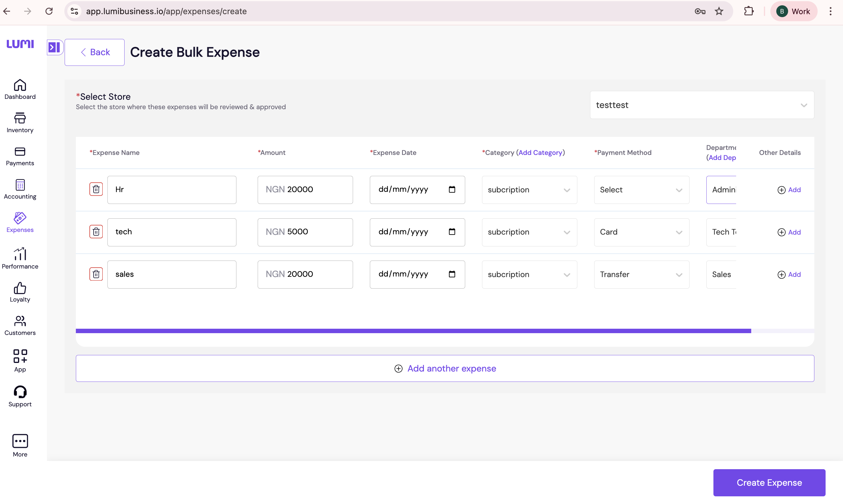Bookmark this page with star icon

[719, 11]
